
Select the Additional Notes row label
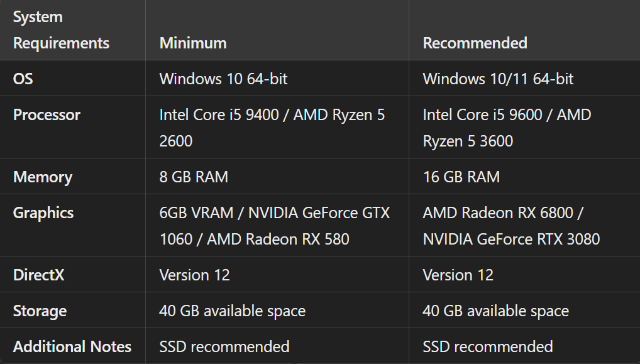[x=72, y=347]
